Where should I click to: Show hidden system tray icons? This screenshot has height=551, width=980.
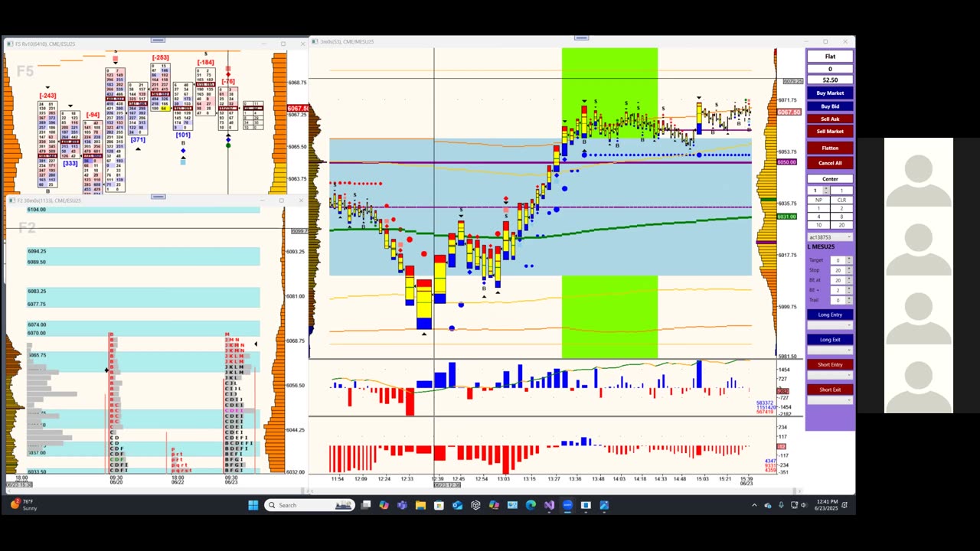[x=754, y=505]
